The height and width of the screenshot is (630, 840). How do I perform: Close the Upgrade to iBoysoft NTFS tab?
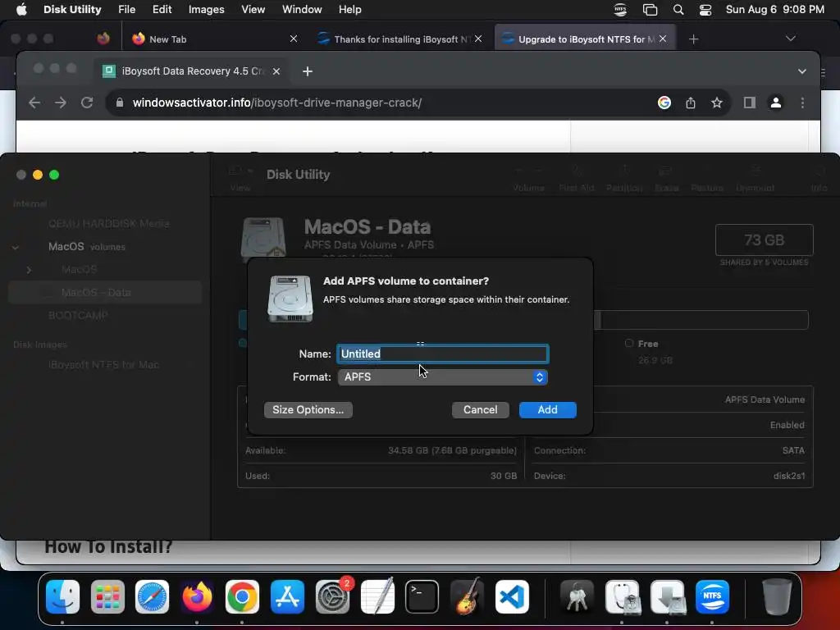[663, 39]
